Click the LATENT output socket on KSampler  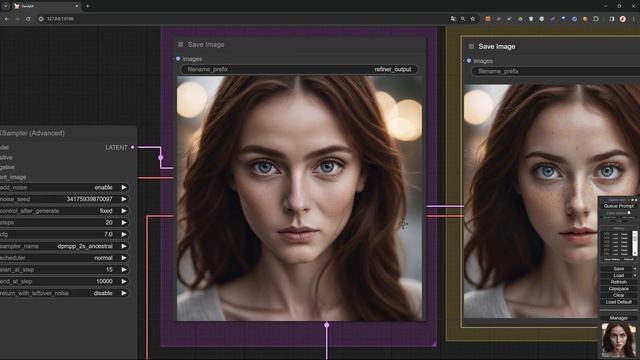click(133, 147)
